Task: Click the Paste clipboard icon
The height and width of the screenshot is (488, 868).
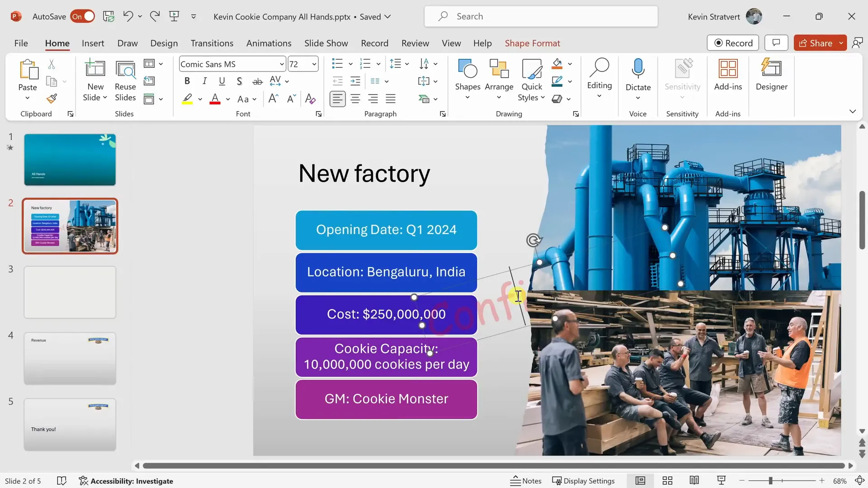Action: 28,70
